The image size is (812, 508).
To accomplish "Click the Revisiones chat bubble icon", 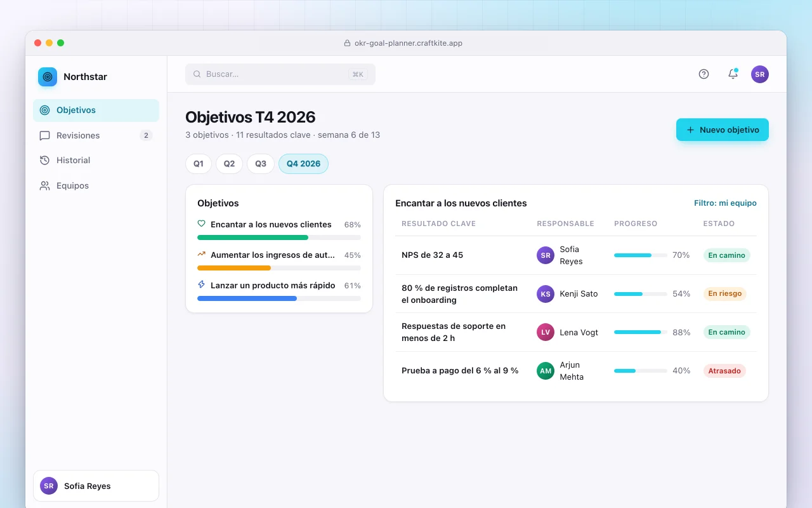I will tap(44, 135).
